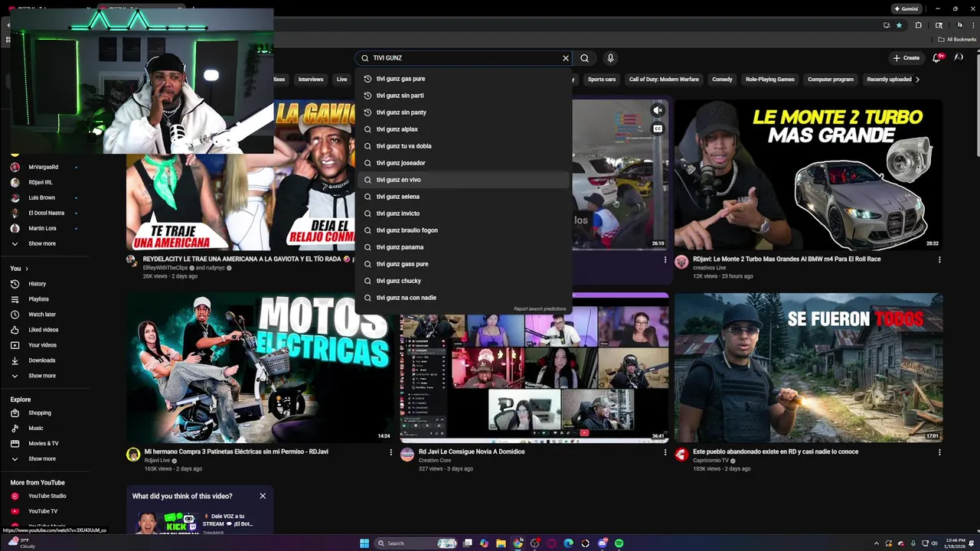Open Playlists in sidebar
This screenshot has height=551, width=980.
[x=38, y=299]
